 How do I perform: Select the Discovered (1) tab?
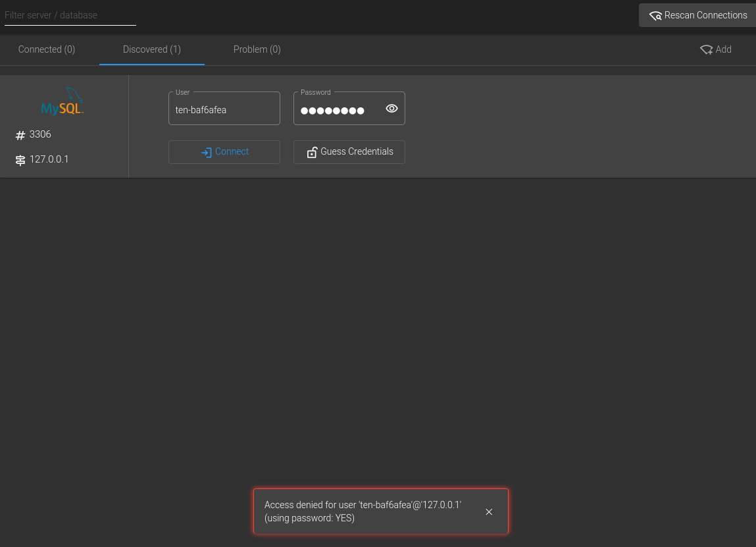click(x=152, y=49)
